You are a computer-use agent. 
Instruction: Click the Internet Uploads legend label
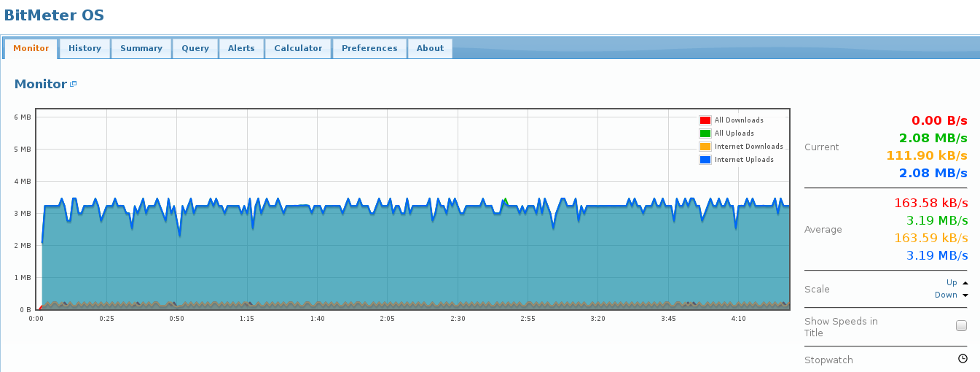(x=744, y=160)
